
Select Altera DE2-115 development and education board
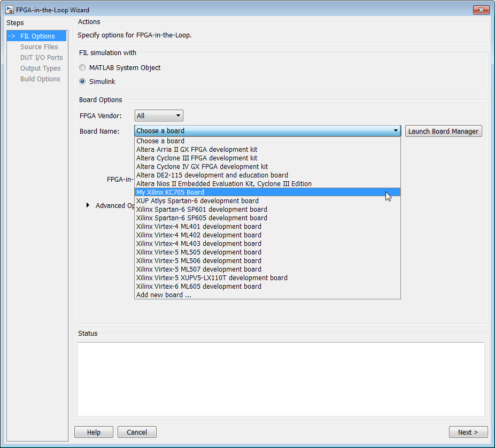click(267, 175)
